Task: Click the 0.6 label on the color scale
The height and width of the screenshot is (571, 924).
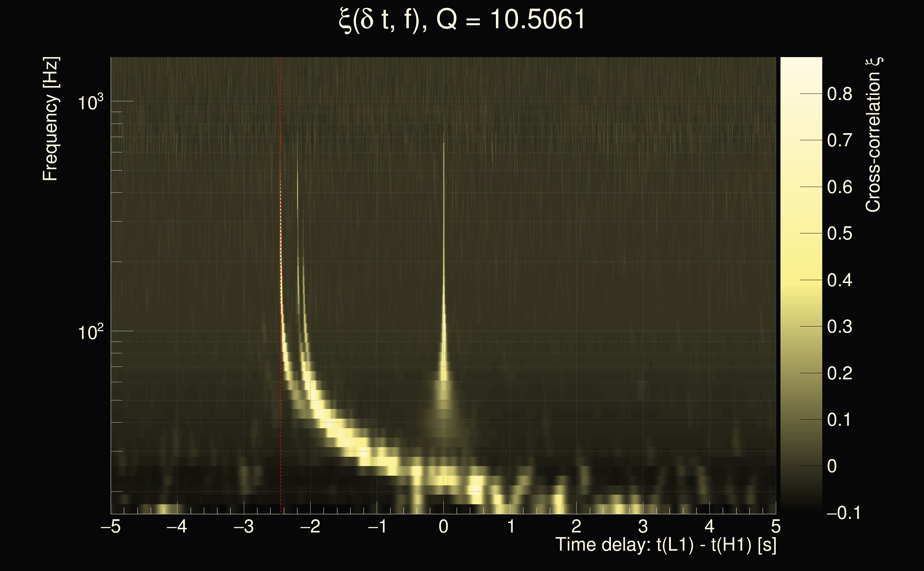Action: pyautogui.click(x=839, y=187)
